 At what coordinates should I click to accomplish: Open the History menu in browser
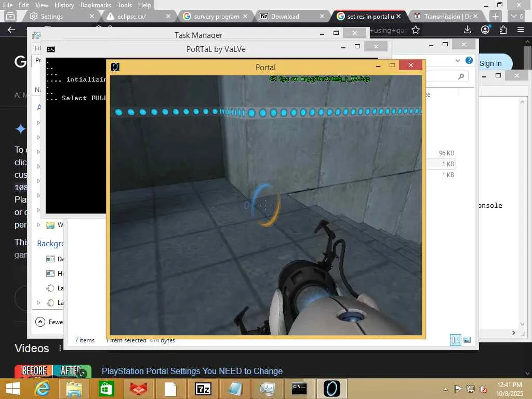pyautogui.click(x=64, y=5)
